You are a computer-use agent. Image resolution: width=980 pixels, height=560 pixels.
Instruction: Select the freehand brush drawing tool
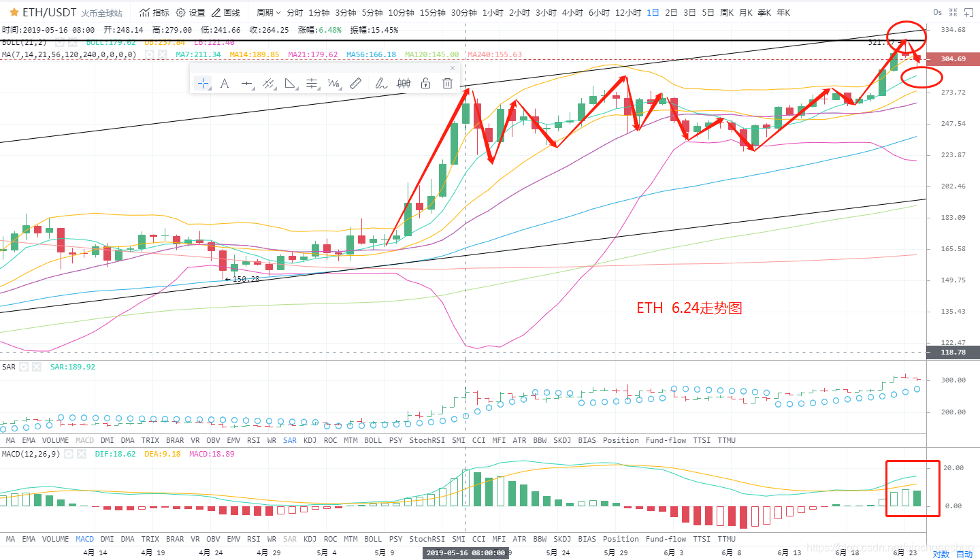(x=381, y=84)
